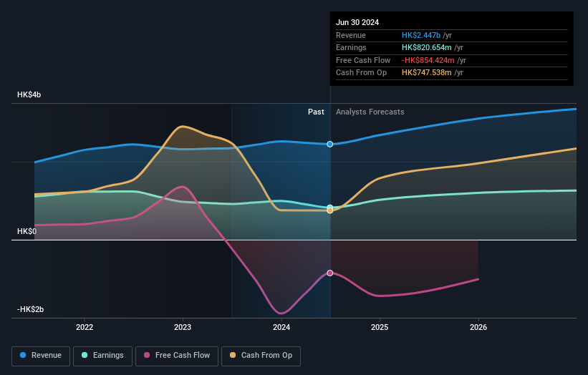
Task: Toggle the Cash From Op legend button
Action: point(261,356)
